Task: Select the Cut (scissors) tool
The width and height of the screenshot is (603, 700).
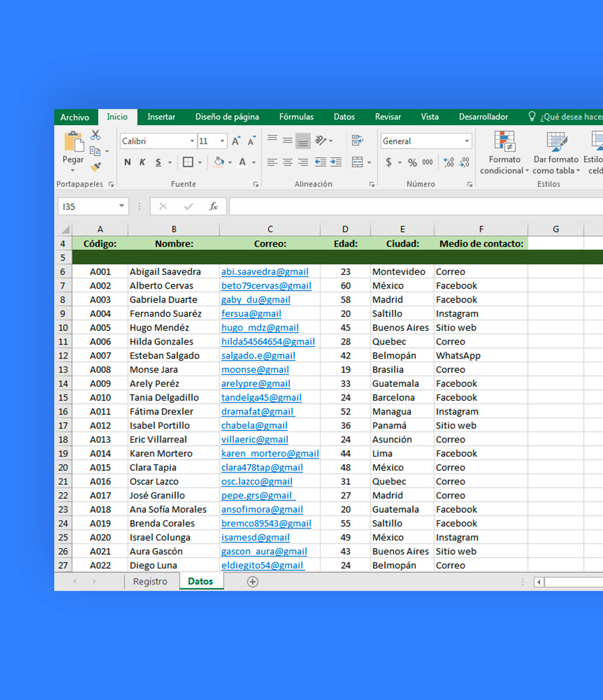Action: click(x=95, y=135)
